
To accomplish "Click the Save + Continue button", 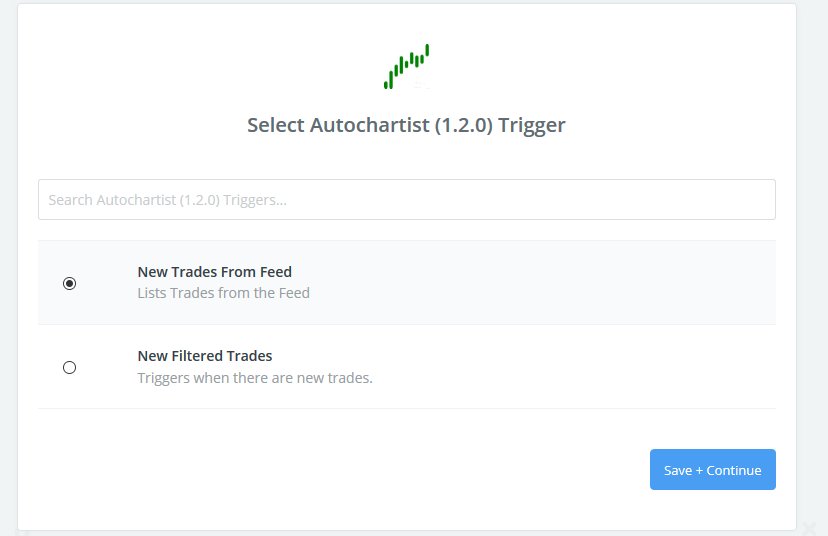I will coord(712,469).
